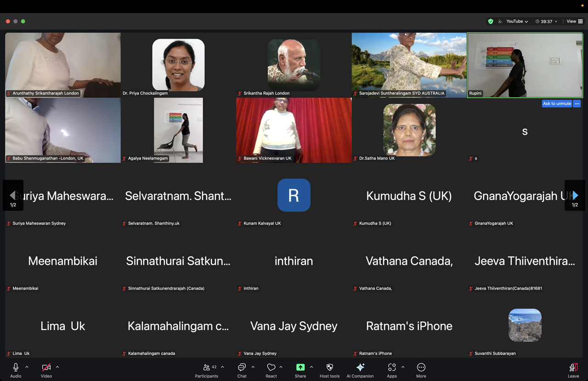Open the YouTube live stream dropdown
Image resolution: width=588 pixels, height=381 pixels.
coord(517,21)
